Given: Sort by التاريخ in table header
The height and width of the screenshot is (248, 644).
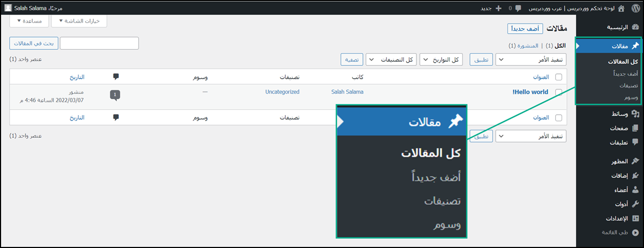Looking at the screenshot, I should pos(77,77).
